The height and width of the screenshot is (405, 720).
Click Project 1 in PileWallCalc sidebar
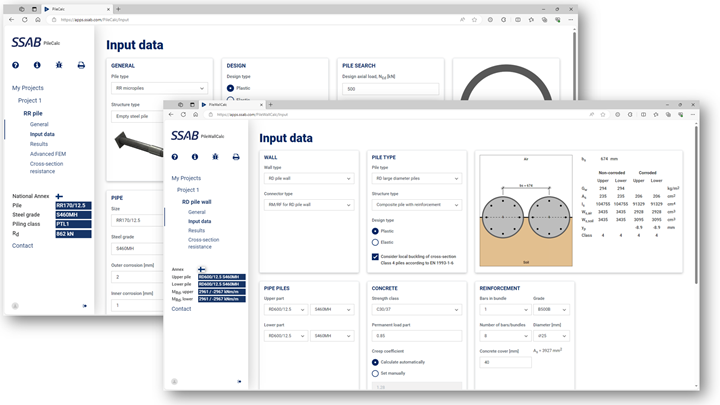188,190
